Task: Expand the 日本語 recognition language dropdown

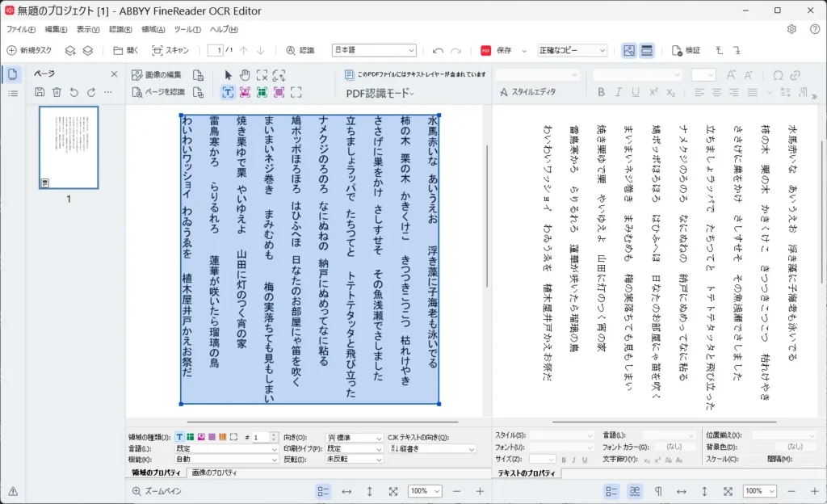Action: [374, 50]
